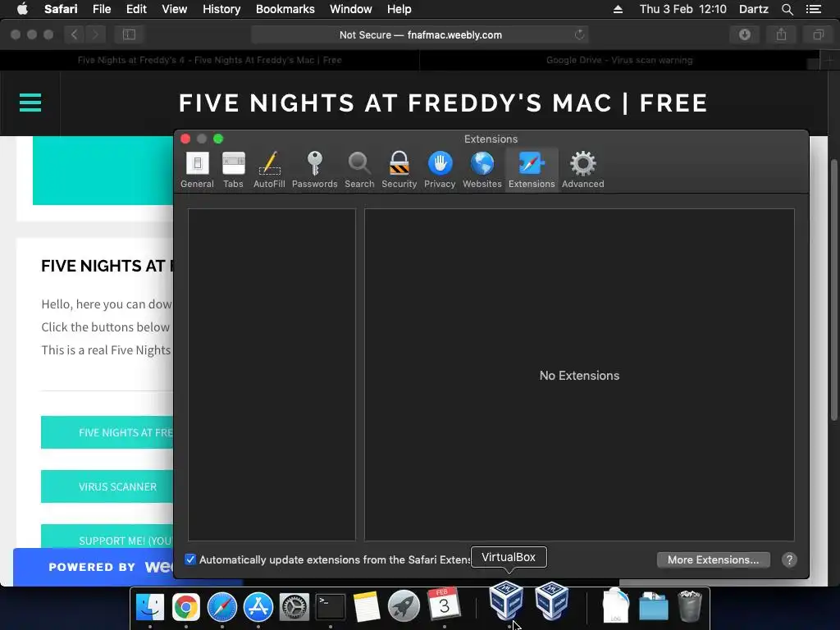Click Safari's forward navigation arrow
Screen dimensions: 840x630
click(95, 34)
